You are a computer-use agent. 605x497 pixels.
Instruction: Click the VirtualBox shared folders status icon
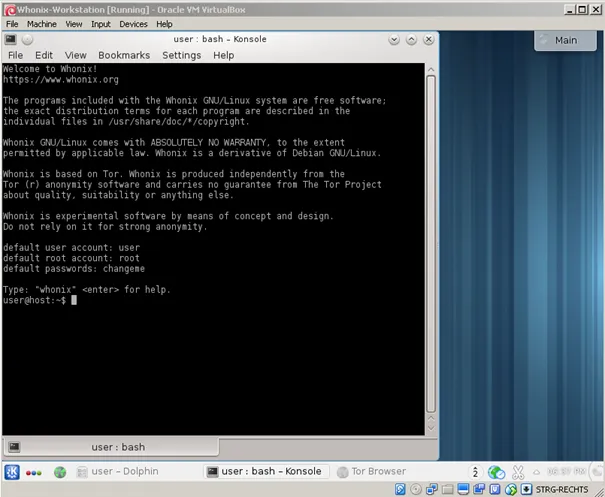[x=448, y=489]
